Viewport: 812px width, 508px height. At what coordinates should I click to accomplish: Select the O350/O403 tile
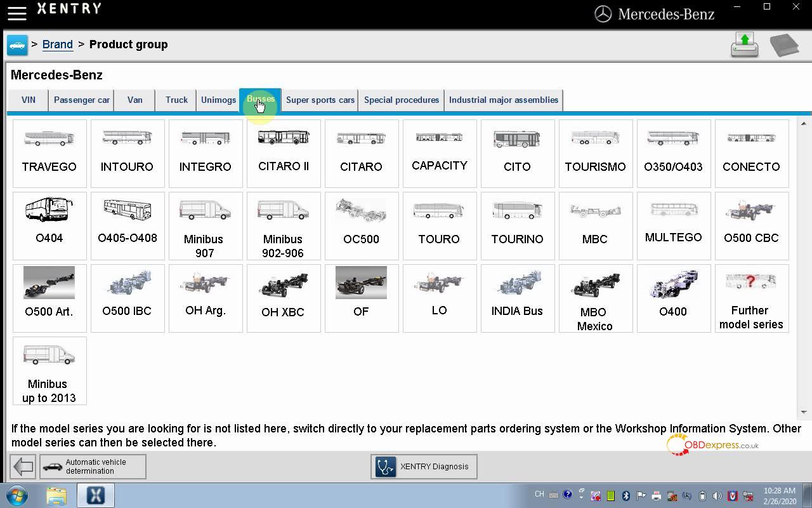point(674,154)
